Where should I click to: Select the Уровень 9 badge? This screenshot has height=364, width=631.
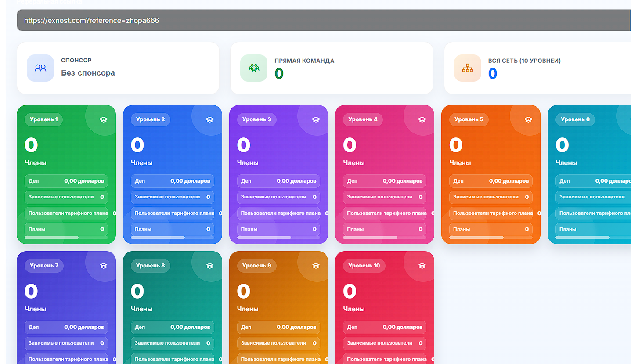(x=257, y=266)
